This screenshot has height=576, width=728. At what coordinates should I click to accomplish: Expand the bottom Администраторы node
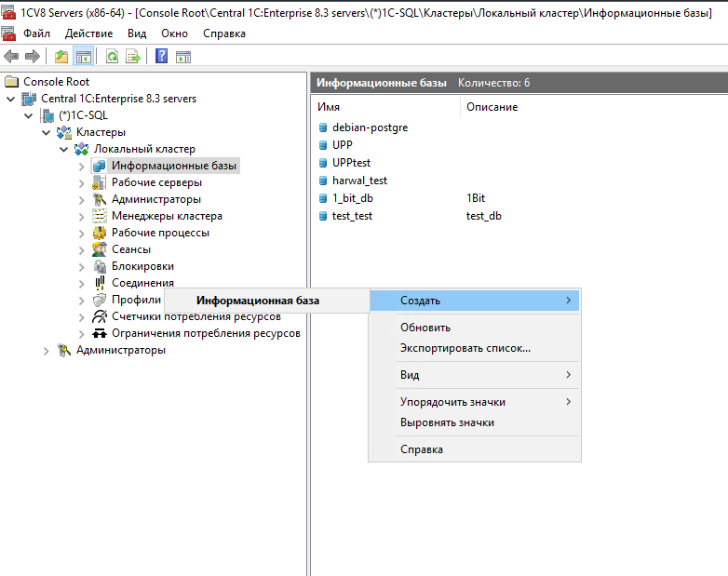(x=46, y=351)
